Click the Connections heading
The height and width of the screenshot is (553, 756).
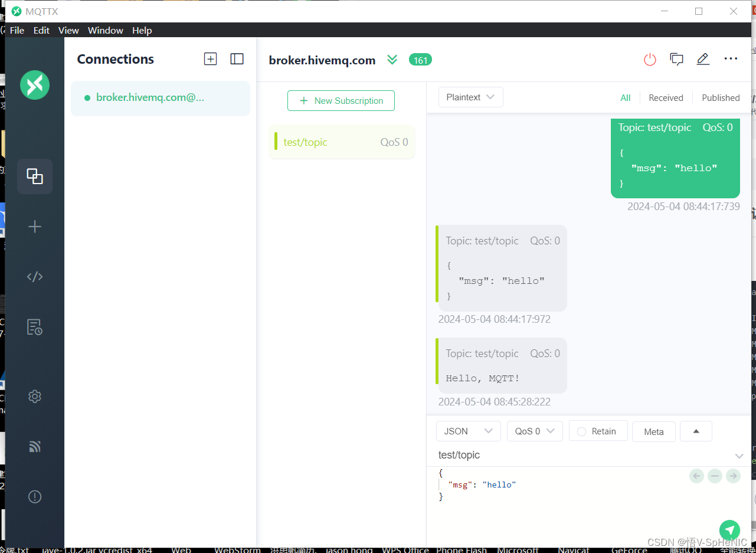pos(115,59)
